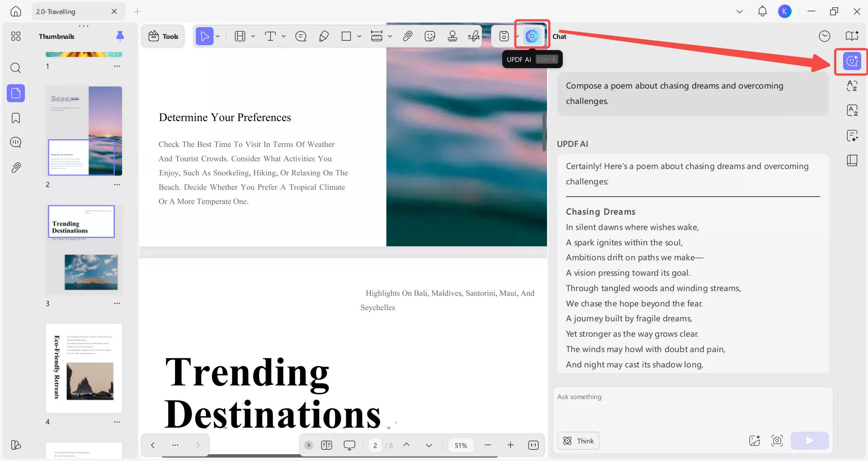Image resolution: width=868 pixels, height=461 pixels.
Task: Expand the Save options dropdown
Action: click(517, 36)
